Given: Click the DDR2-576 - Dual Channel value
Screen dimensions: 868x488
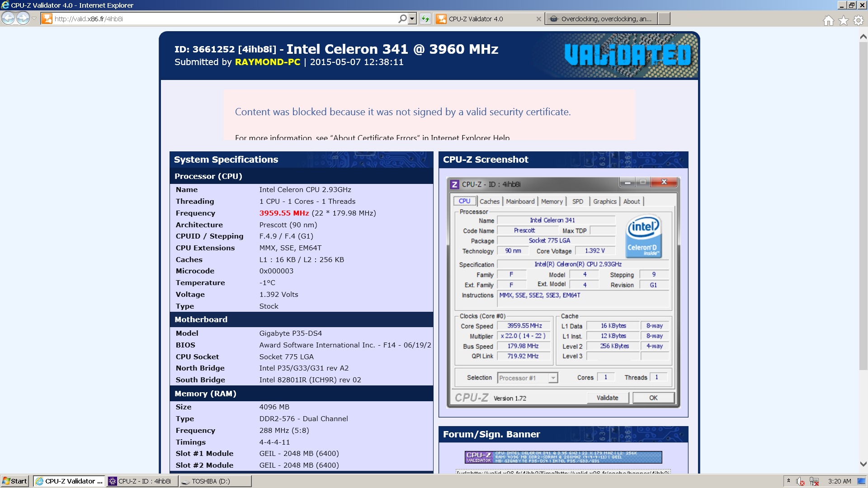Looking at the screenshot, I should coord(303,418).
